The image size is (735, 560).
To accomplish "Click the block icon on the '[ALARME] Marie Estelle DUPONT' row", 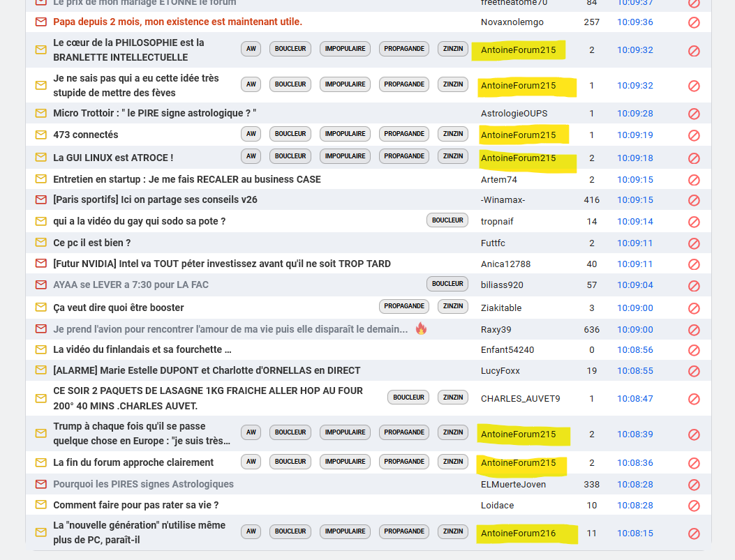I will (x=694, y=371).
